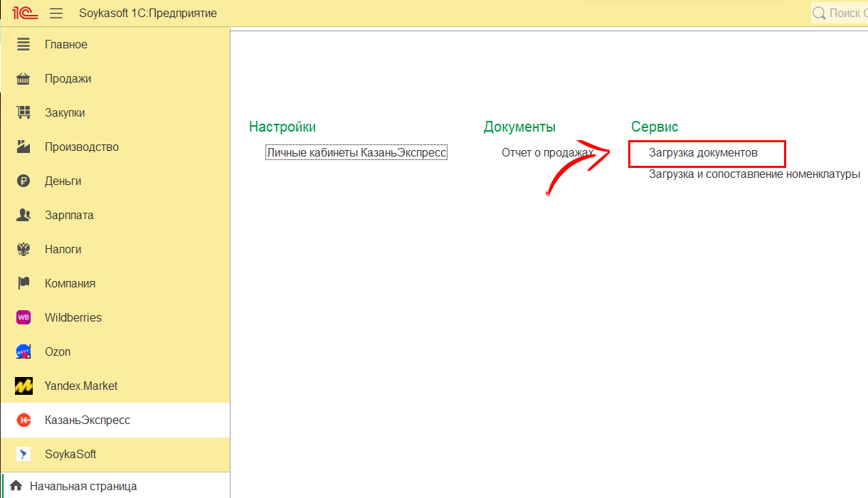Screen dimensions: 868x498
Task: Open Личные кабинеты КазаньЭкспресс link
Action: coord(356,153)
